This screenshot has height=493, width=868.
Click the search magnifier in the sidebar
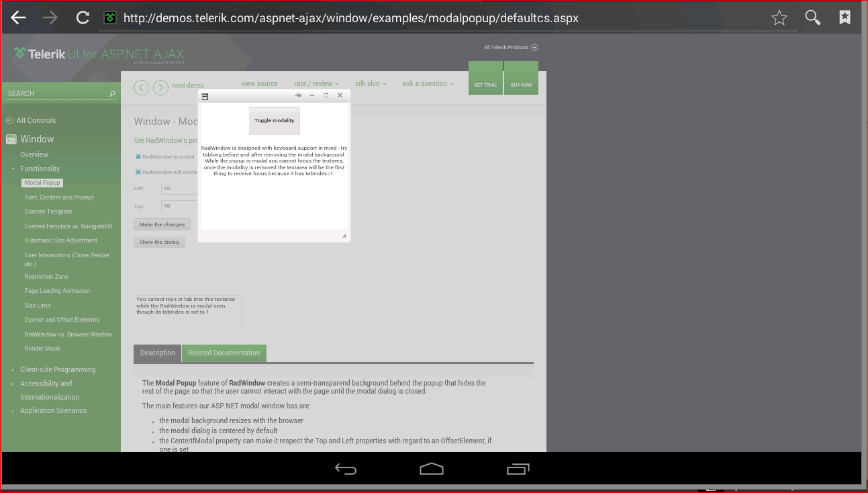click(x=112, y=94)
